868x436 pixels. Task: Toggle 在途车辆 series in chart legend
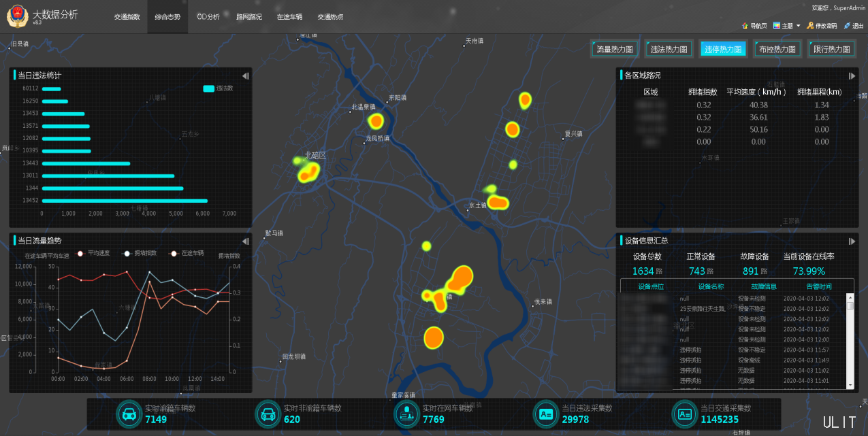click(x=187, y=253)
